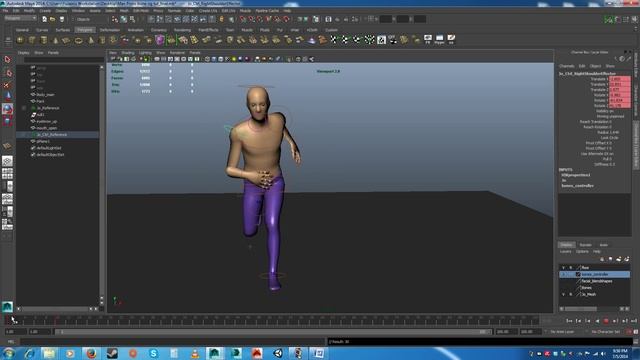Stop playback with the red button
Image resolution: width=640 pixels, height=360 pixels.
coord(606,321)
